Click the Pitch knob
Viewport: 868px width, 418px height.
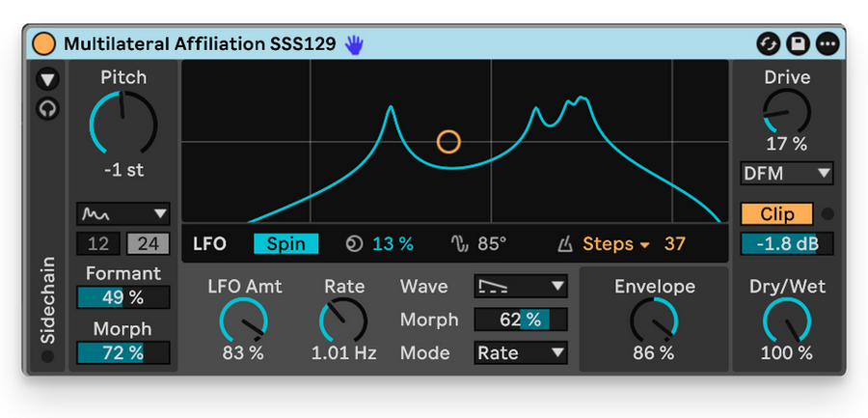[122, 123]
